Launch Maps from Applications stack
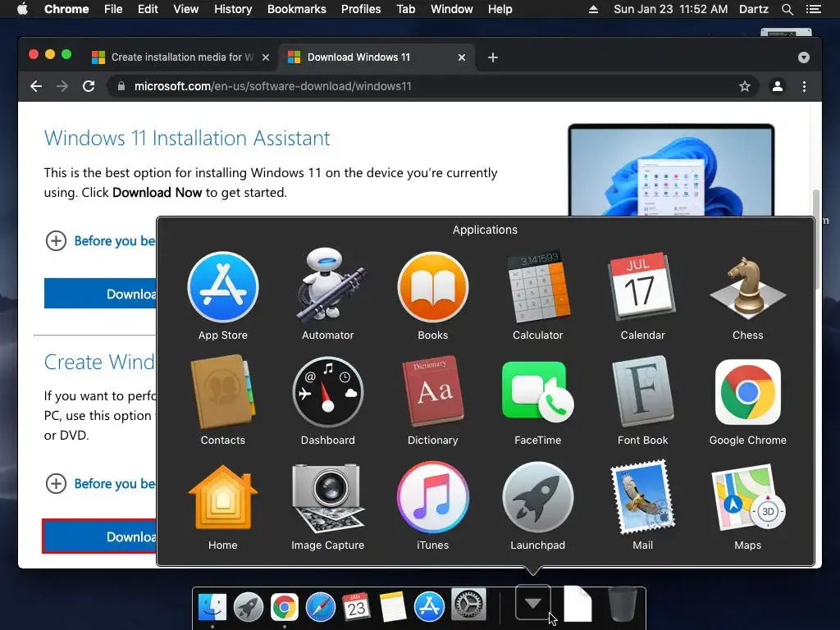This screenshot has height=630, width=840. tap(748, 498)
